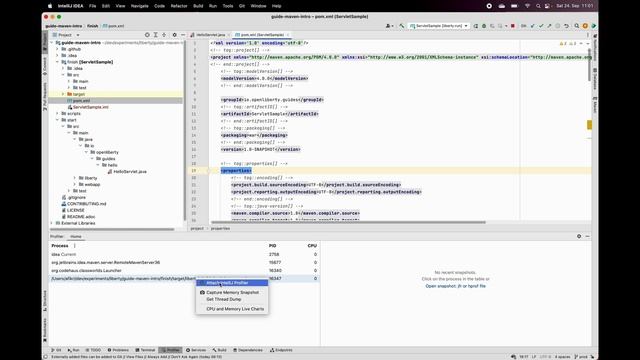Choose Attach IntelliJ Profiler menu item
640x360 pixels.
(x=232, y=283)
